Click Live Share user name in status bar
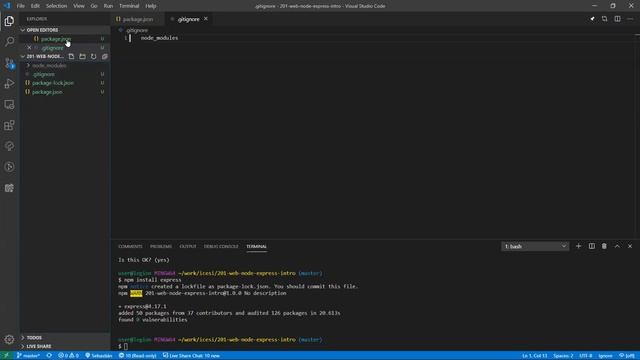640x360 pixels. click(x=98, y=356)
